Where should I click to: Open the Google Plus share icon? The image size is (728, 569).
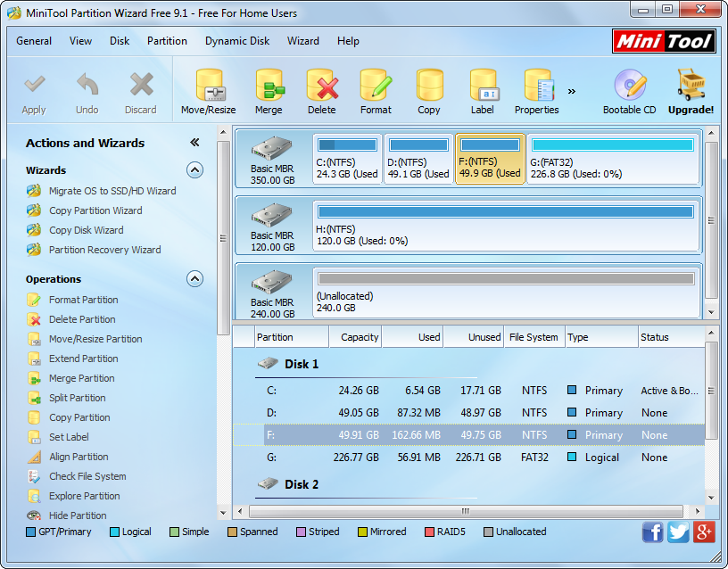[x=704, y=532]
